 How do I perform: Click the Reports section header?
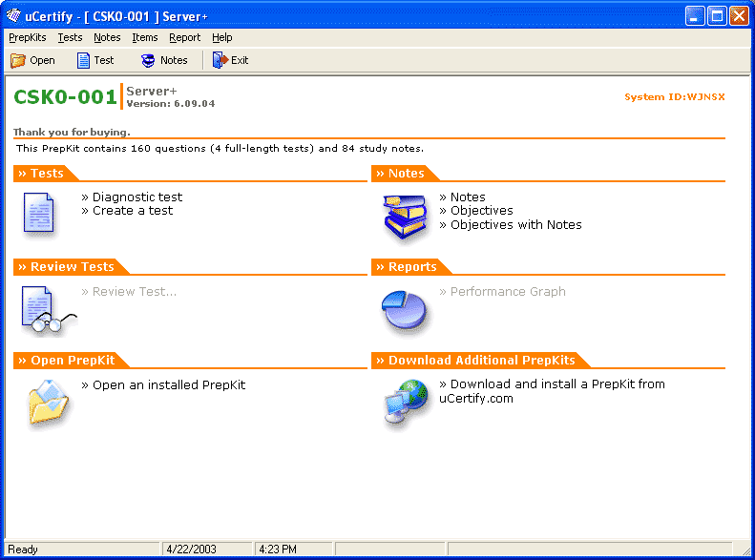pos(411,266)
